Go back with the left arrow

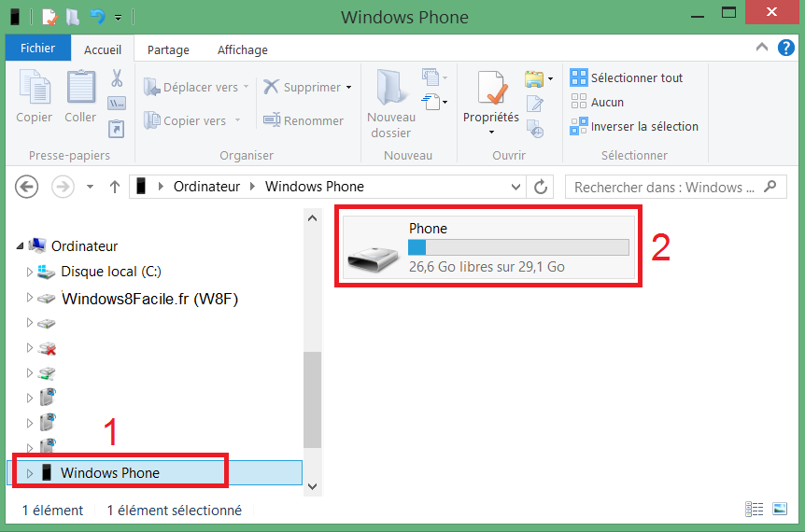(x=27, y=187)
